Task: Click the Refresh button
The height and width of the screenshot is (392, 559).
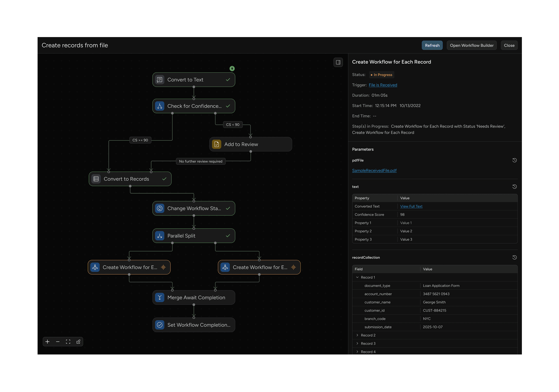Action: [x=432, y=45]
